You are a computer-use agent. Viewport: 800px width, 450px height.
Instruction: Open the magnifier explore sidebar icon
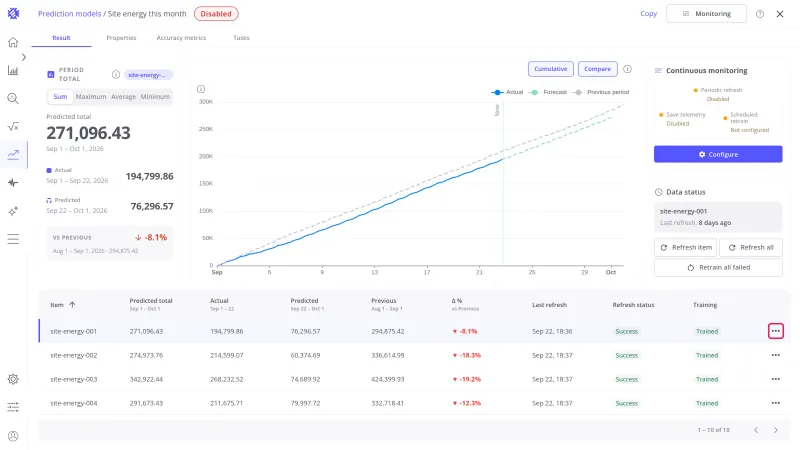pyautogui.click(x=13, y=98)
